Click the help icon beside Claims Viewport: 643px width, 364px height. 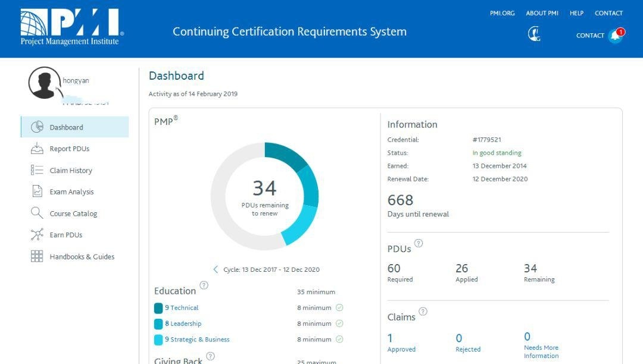point(423,311)
